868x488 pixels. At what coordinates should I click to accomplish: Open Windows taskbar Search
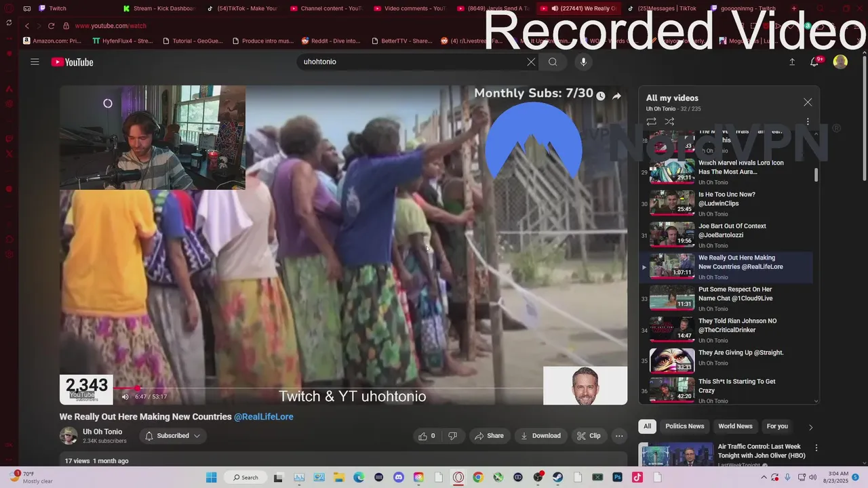(245, 477)
